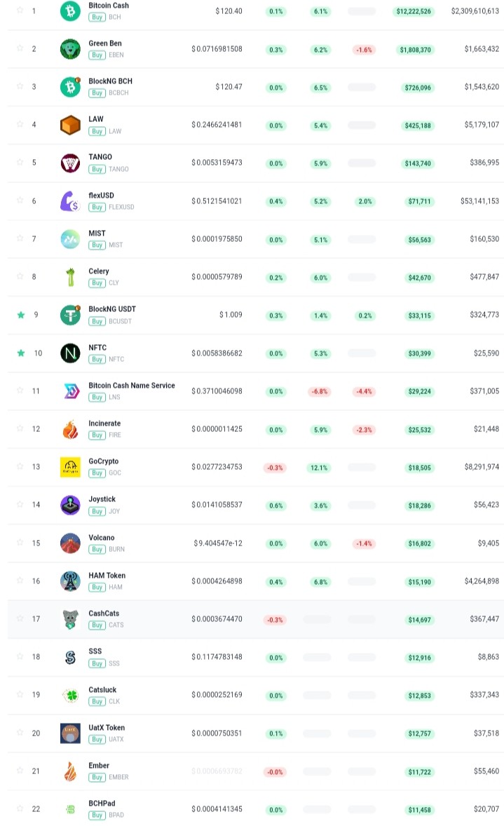Click the Volcano BURN token icon
Image resolution: width=504 pixels, height=826 pixels.
[x=70, y=543]
